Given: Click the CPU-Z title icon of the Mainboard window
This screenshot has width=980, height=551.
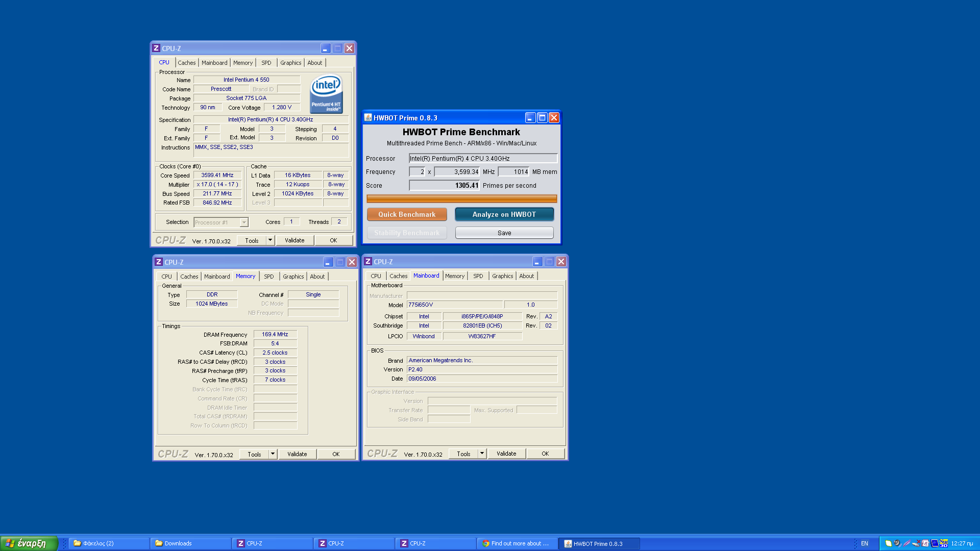Looking at the screenshot, I should (x=368, y=262).
